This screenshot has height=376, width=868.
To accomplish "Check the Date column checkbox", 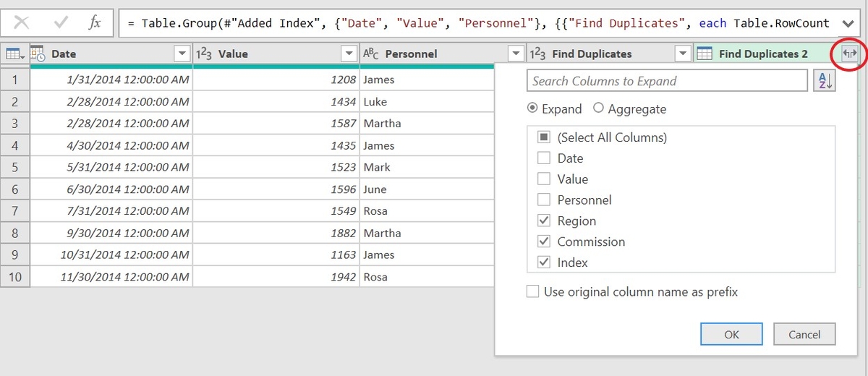I will [x=544, y=158].
